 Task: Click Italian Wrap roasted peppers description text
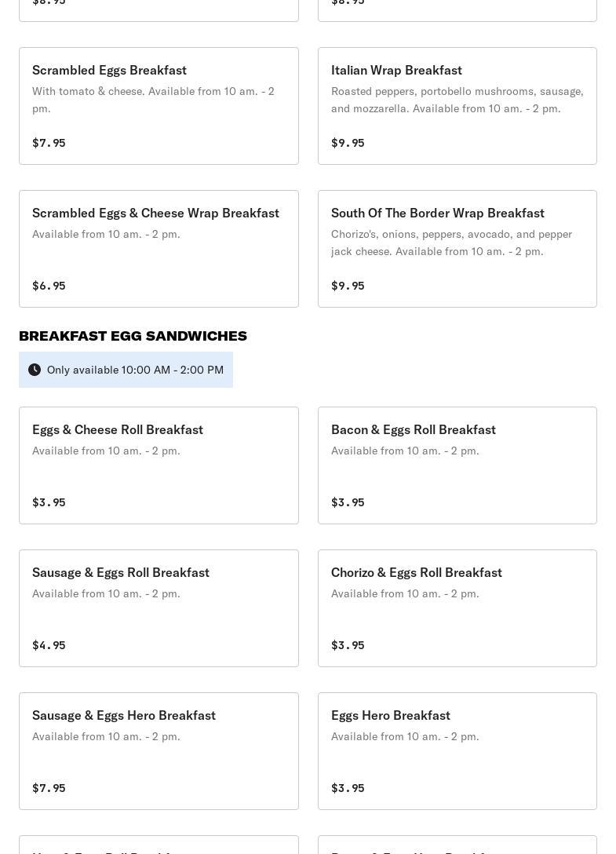pos(457,100)
